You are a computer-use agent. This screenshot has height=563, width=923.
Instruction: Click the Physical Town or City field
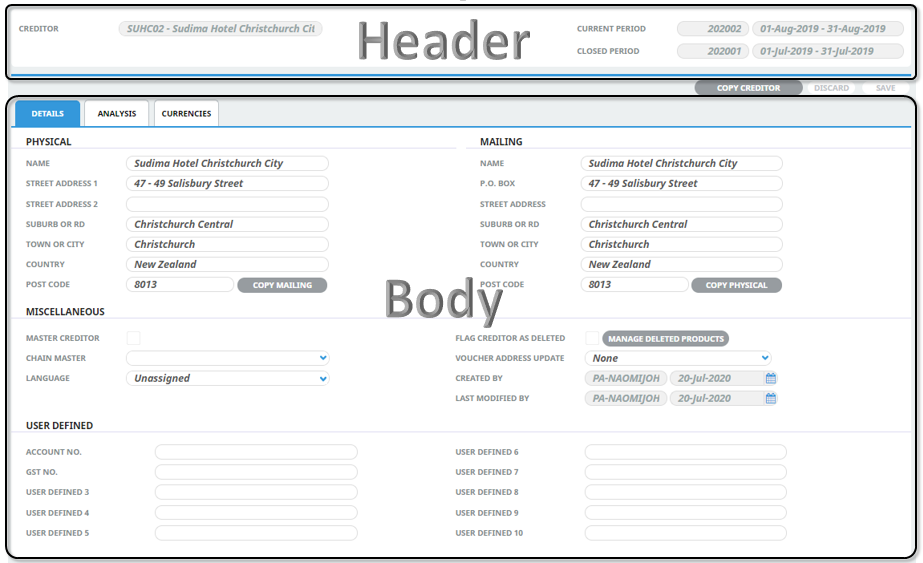[x=227, y=244]
